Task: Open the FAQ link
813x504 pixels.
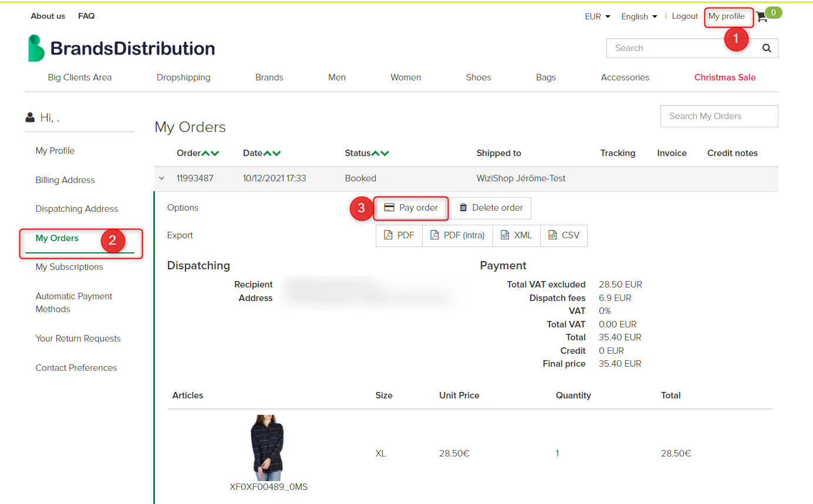Action: tap(86, 16)
